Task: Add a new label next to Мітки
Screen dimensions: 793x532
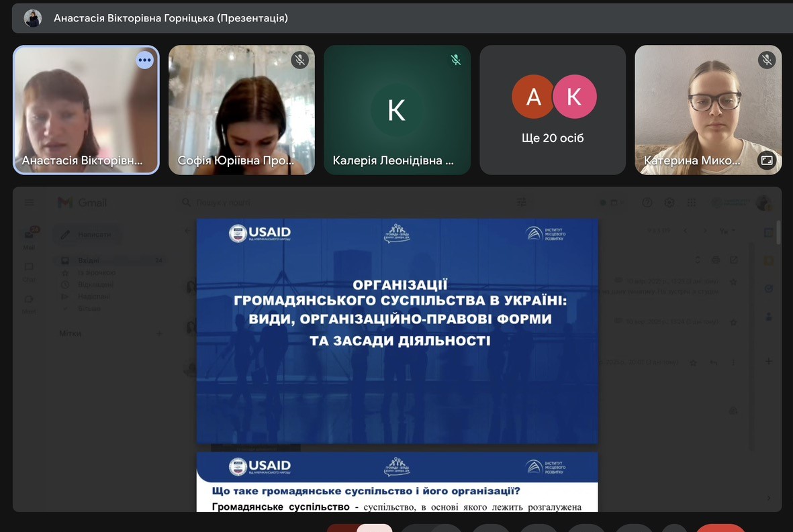Action: [159, 333]
